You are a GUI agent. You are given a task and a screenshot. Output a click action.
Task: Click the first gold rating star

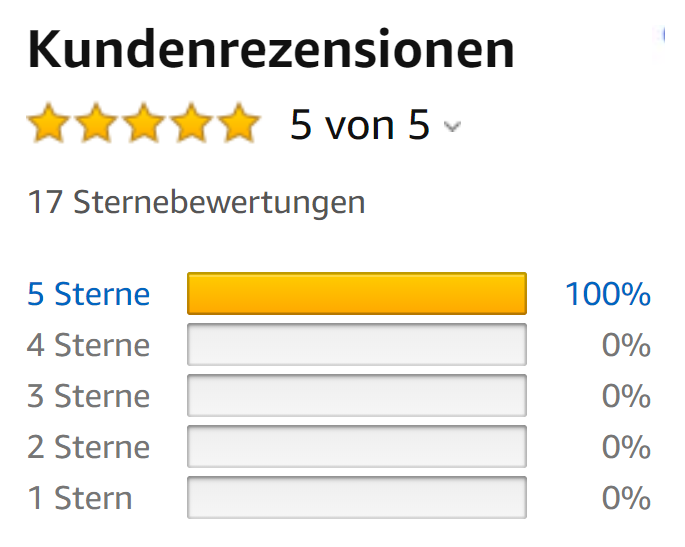(x=48, y=123)
